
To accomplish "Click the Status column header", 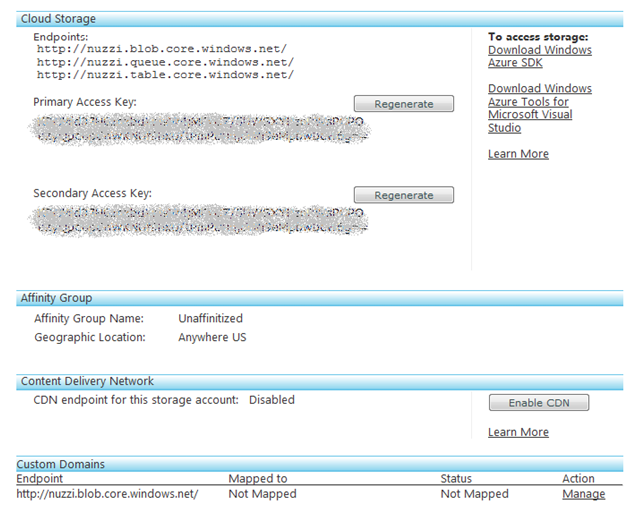I will pyautogui.click(x=456, y=478).
